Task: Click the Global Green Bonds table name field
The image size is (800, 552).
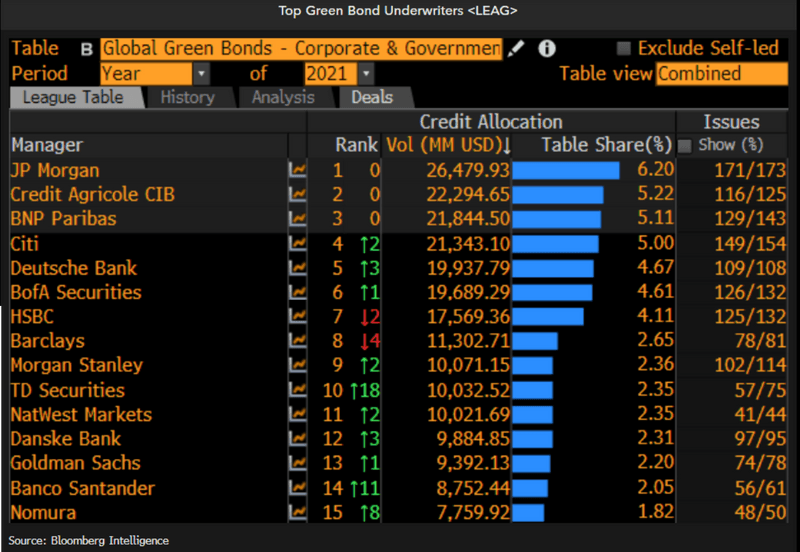Action: (301, 49)
